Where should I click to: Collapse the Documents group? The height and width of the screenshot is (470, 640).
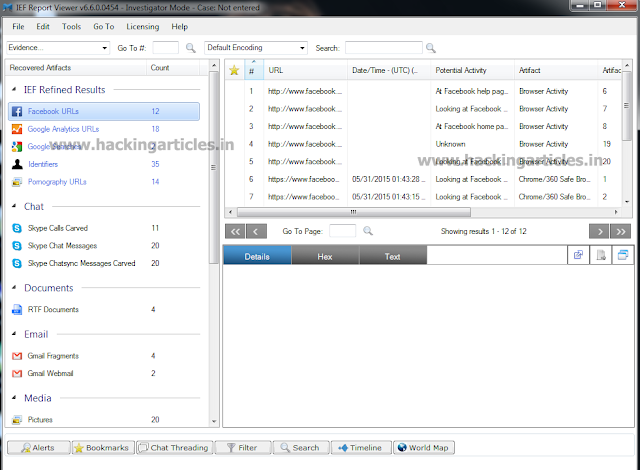click(14, 288)
